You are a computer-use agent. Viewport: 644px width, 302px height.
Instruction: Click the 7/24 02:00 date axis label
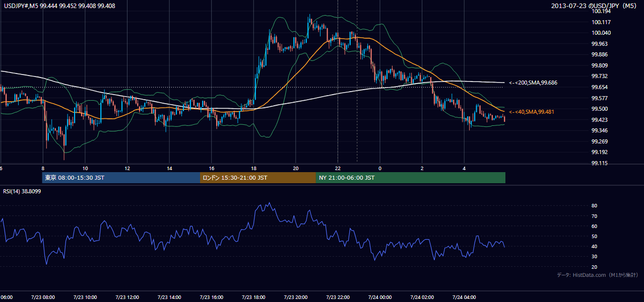click(422, 297)
